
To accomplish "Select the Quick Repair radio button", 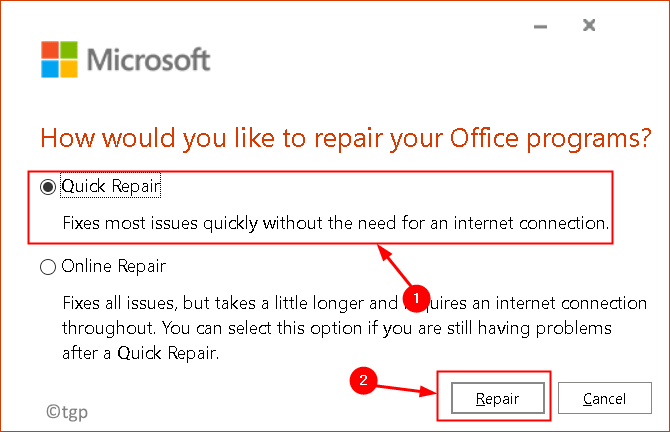I will (x=47, y=186).
